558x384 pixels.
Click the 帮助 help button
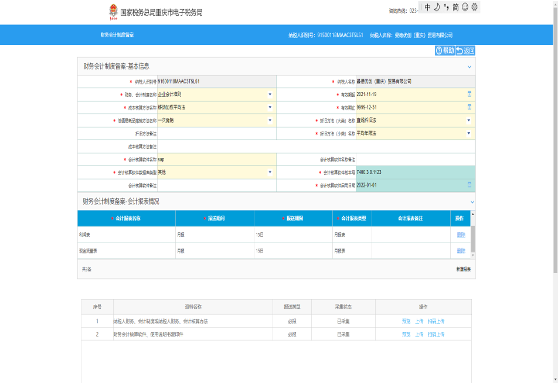445,51
